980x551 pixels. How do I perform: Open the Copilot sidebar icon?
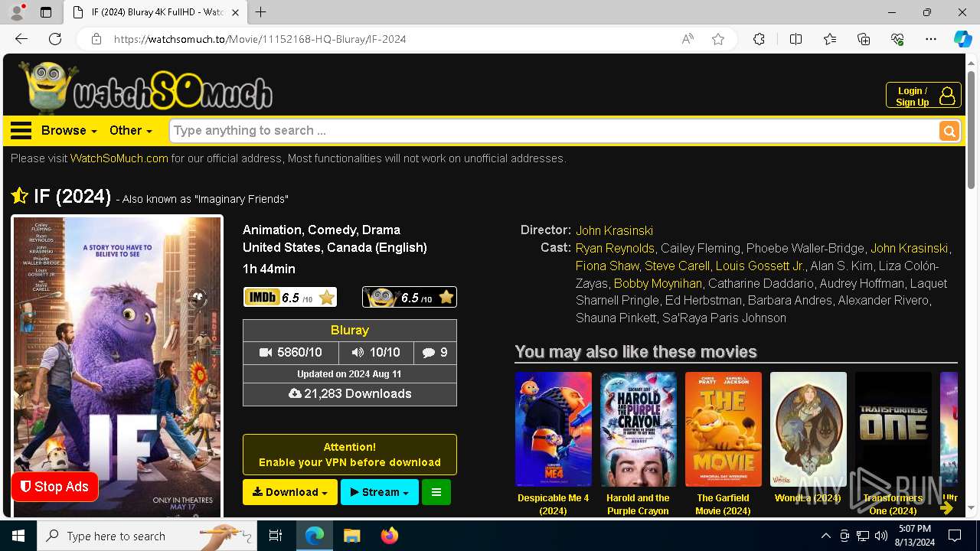click(962, 39)
